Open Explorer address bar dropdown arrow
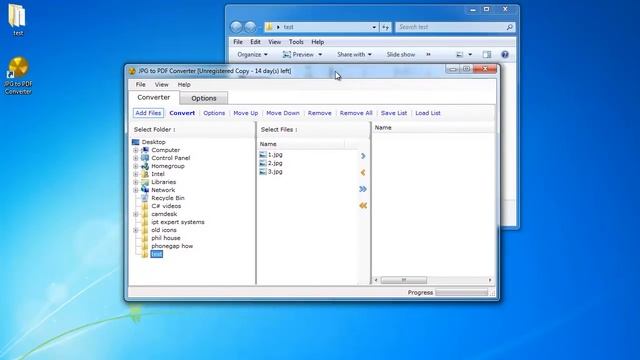The width and height of the screenshot is (640, 360). pos(374,27)
